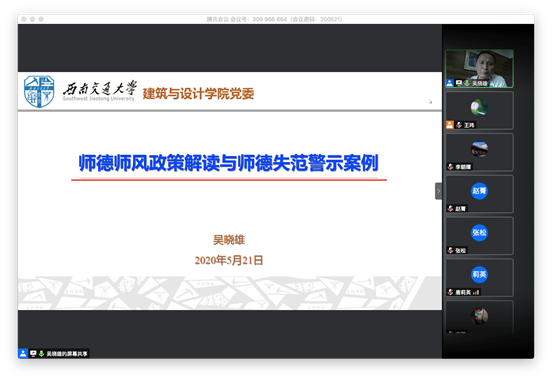
Task: Click the muted microphone icon next to 唐莉英
Action: tap(451, 292)
